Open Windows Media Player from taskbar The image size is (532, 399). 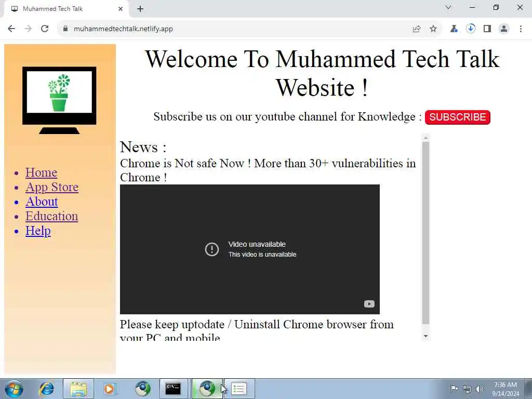click(x=110, y=389)
